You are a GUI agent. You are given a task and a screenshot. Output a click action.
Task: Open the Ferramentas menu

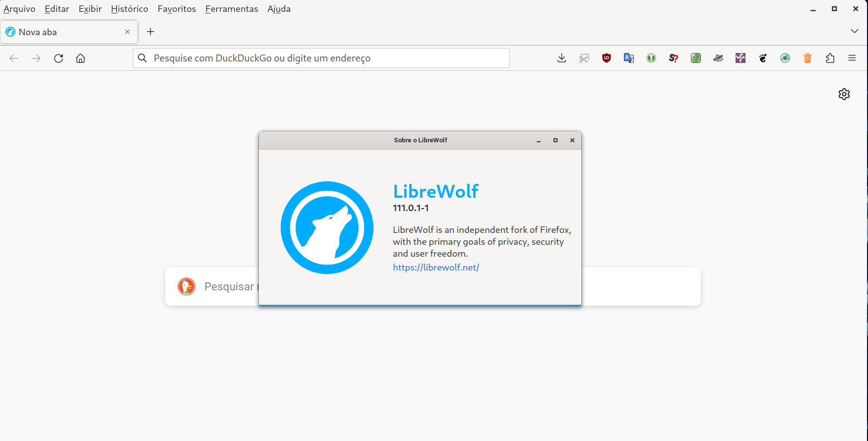tap(231, 9)
